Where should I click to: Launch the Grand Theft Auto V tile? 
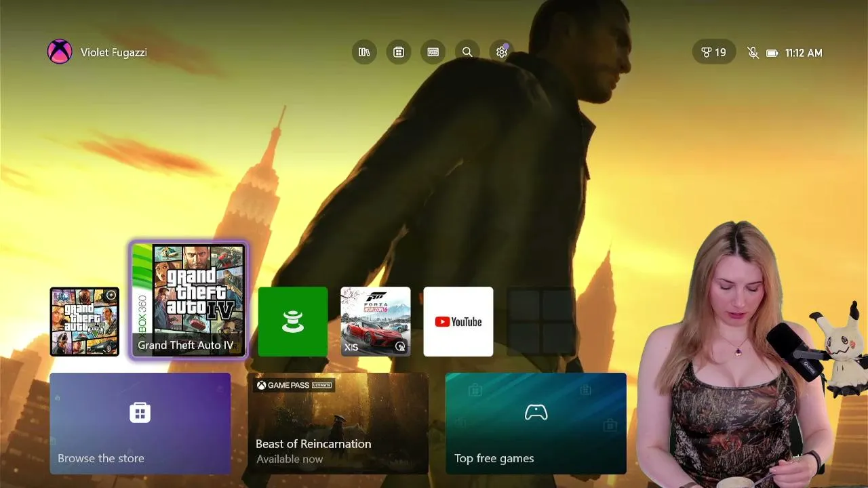pyautogui.click(x=85, y=321)
